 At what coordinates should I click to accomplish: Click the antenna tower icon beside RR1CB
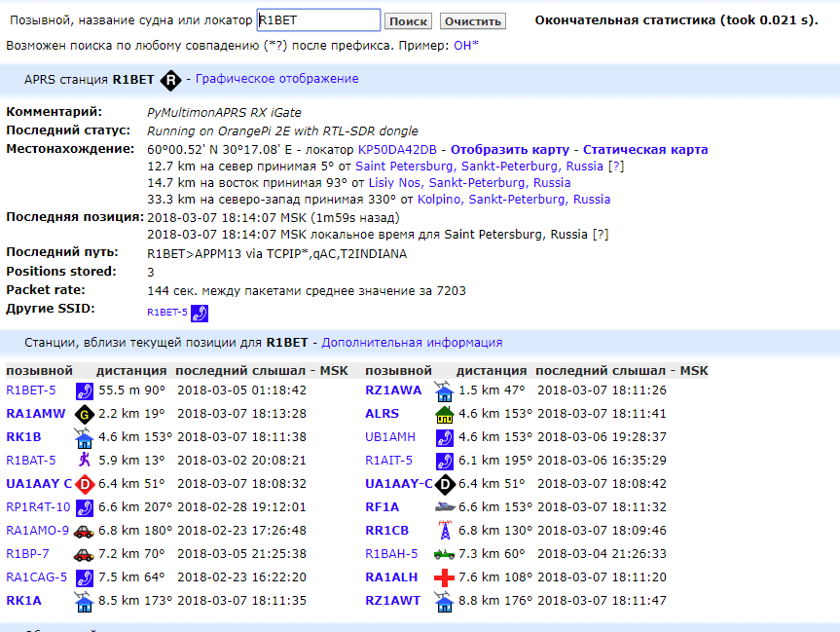coord(444,531)
